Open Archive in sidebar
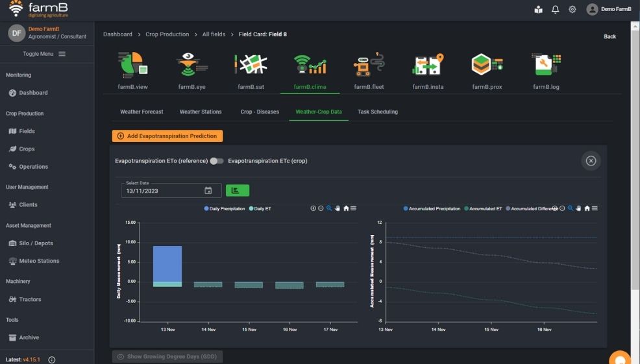Image resolution: width=640 pixels, height=364 pixels. [x=23, y=337]
